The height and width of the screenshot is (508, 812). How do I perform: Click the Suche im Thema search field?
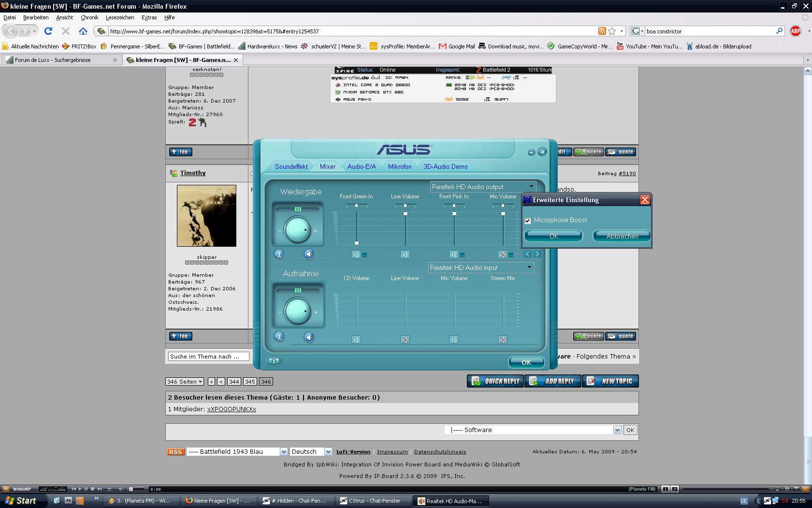pos(209,357)
